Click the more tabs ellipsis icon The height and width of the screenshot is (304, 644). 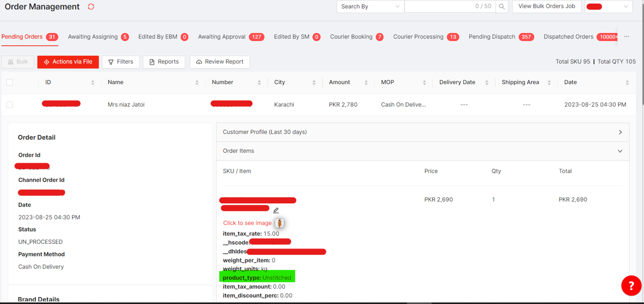point(627,37)
